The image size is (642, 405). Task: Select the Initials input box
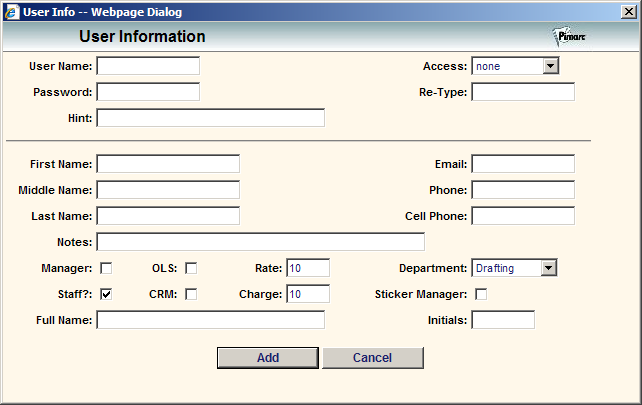click(x=503, y=320)
